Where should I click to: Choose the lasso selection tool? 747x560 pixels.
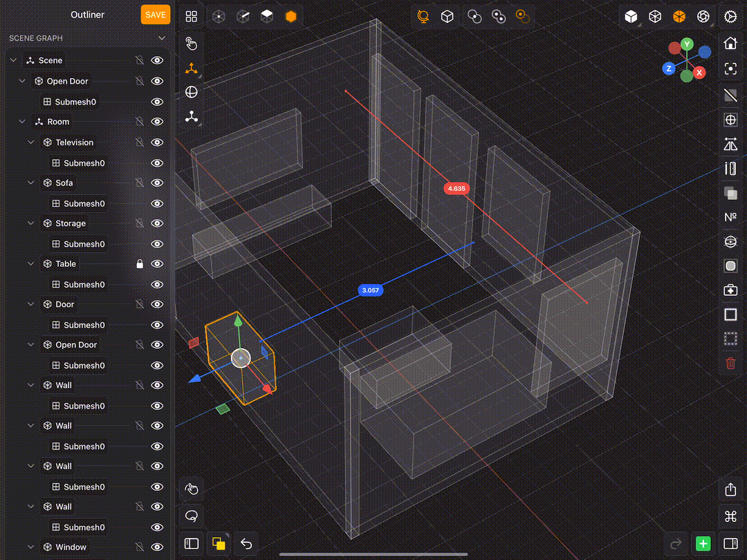(x=192, y=516)
